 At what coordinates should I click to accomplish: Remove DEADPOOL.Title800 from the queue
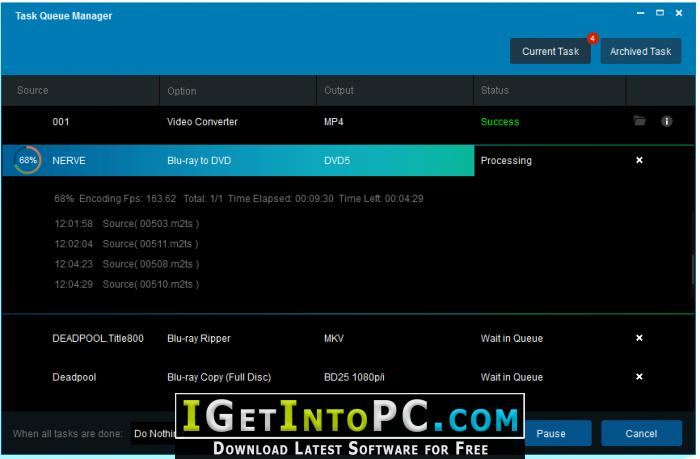coord(639,338)
